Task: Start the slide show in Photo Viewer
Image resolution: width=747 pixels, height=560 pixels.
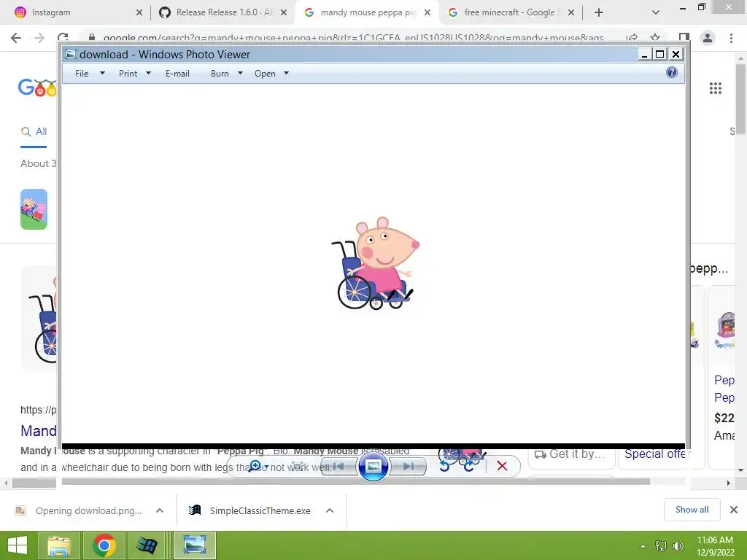Action: coord(373,466)
